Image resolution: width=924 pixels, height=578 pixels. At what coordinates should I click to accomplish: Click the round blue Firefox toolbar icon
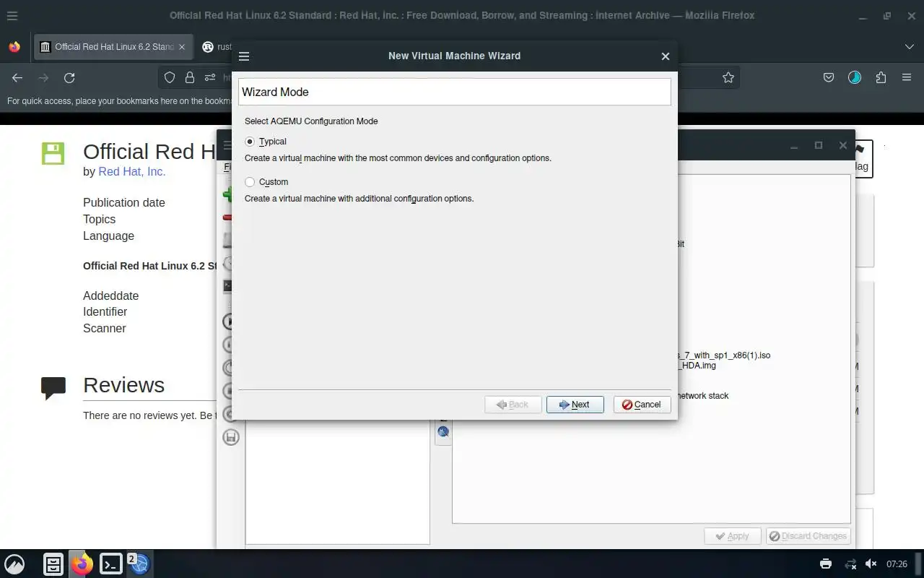[x=855, y=78]
